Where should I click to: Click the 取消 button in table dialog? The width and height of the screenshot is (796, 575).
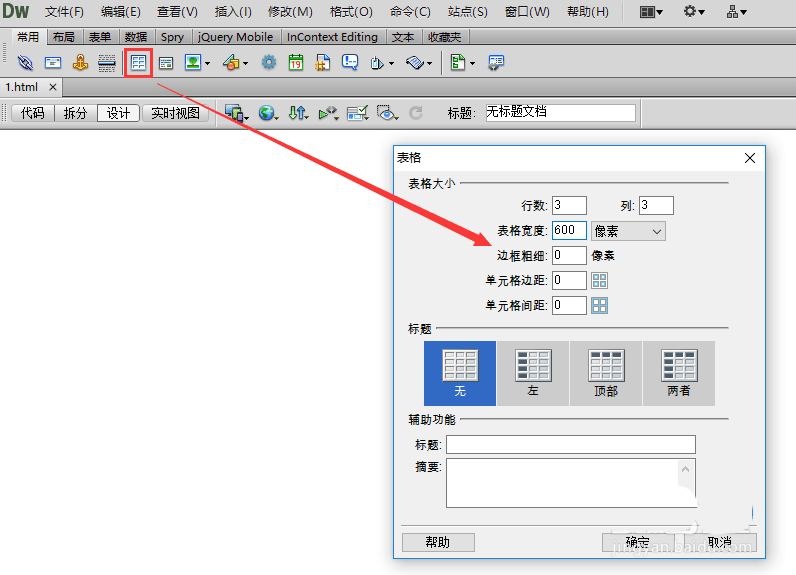[x=720, y=543]
